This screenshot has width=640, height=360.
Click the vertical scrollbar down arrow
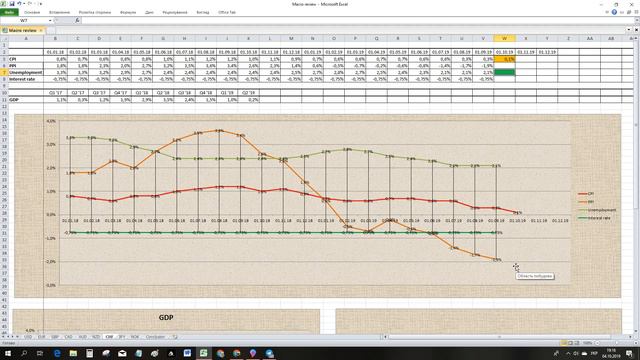tap(637, 331)
